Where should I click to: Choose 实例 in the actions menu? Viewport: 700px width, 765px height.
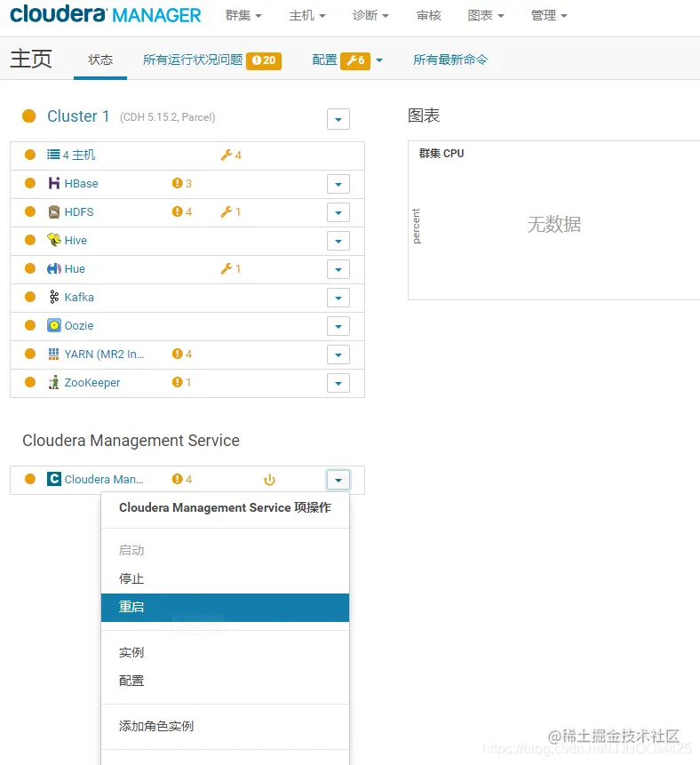pyautogui.click(x=225, y=652)
